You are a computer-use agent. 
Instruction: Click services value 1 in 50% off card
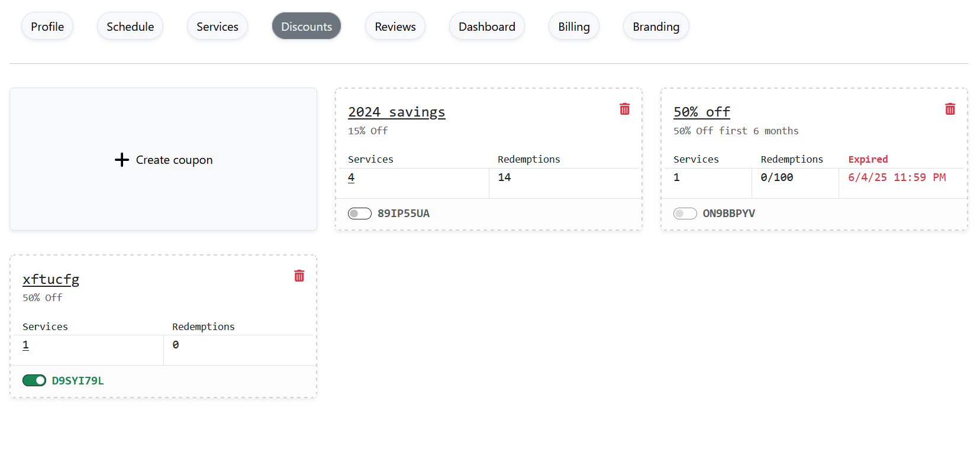click(676, 177)
